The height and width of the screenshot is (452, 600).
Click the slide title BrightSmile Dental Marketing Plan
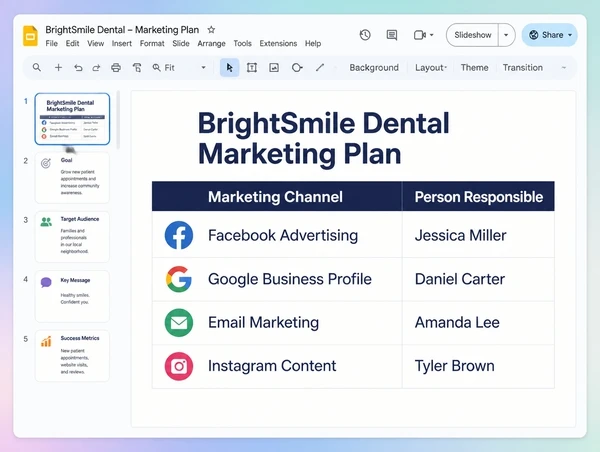tap(324, 138)
